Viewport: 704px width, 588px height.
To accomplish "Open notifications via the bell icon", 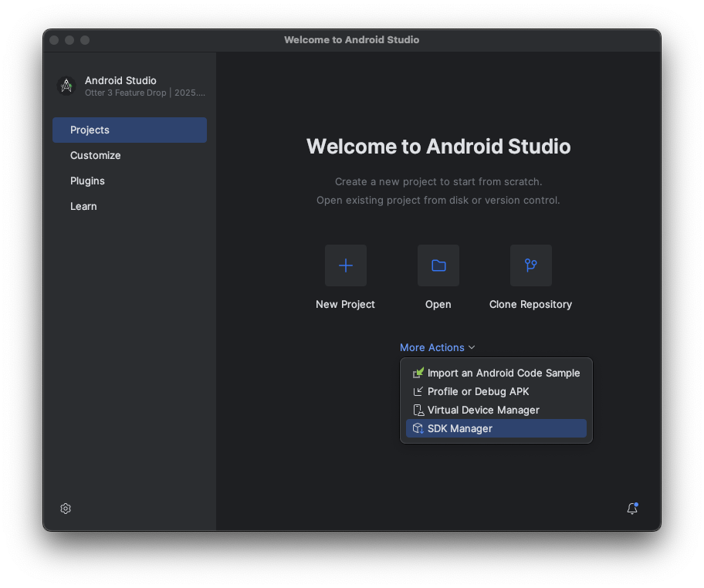I will coord(631,509).
